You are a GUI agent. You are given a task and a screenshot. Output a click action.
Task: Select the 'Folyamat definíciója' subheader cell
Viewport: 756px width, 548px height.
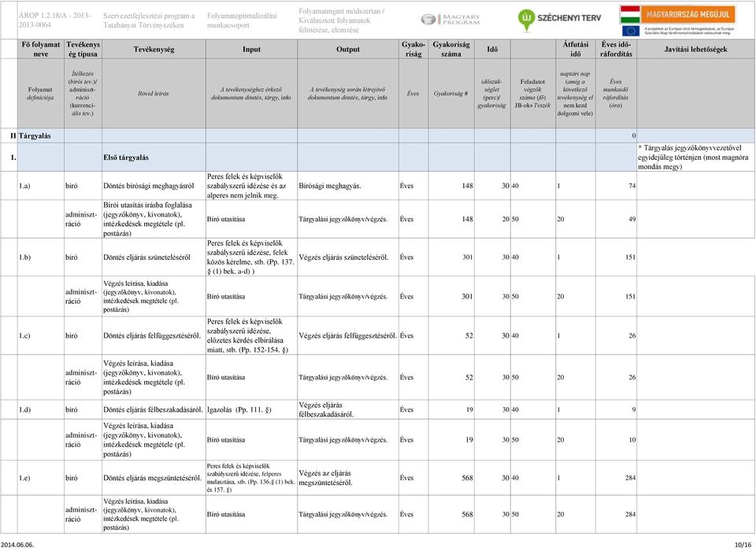point(40,94)
